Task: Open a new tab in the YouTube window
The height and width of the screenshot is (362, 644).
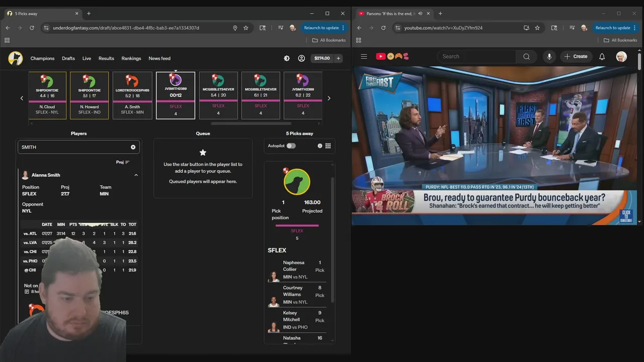Action: point(440,14)
